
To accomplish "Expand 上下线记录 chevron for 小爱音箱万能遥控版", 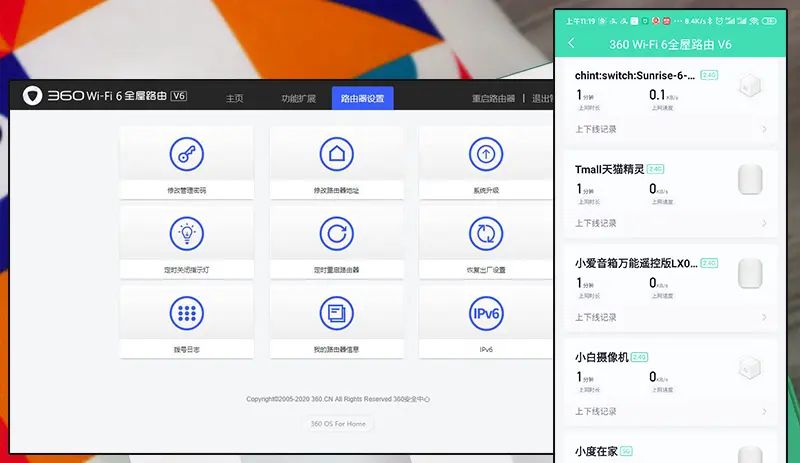I will coord(764,317).
